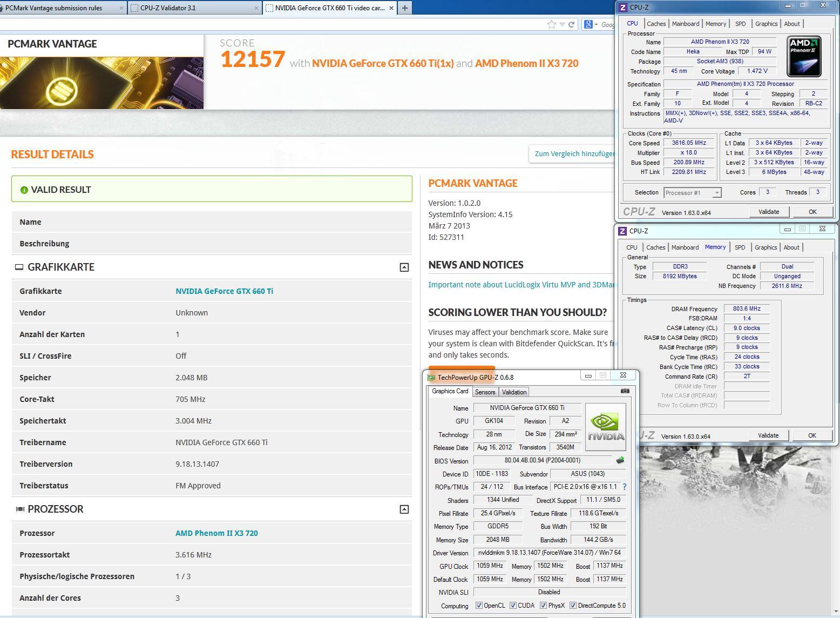Open Caches tab in top CPU-Z window
This screenshot has width=840, height=618.
pos(656,24)
